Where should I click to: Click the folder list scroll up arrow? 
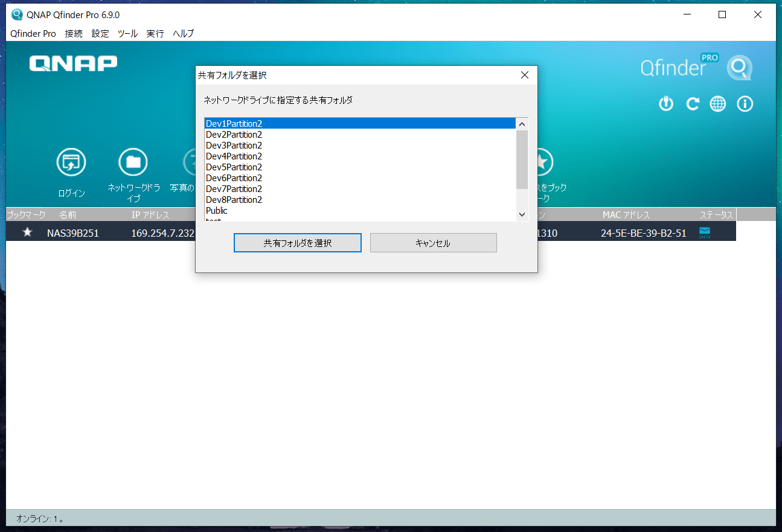tap(522, 124)
